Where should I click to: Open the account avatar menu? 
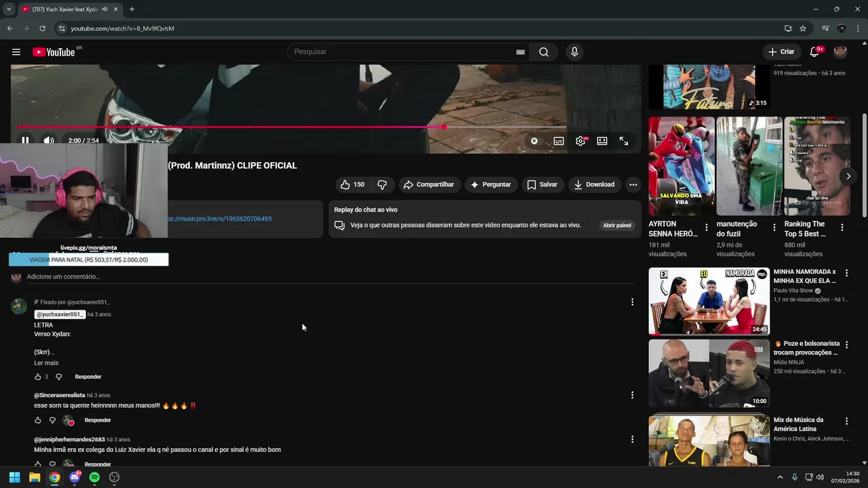(840, 52)
